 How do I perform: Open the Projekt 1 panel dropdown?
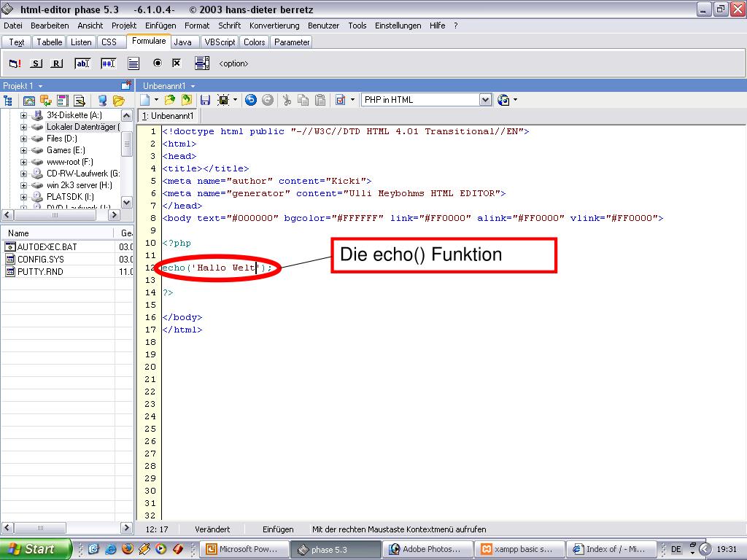click(x=41, y=86)
